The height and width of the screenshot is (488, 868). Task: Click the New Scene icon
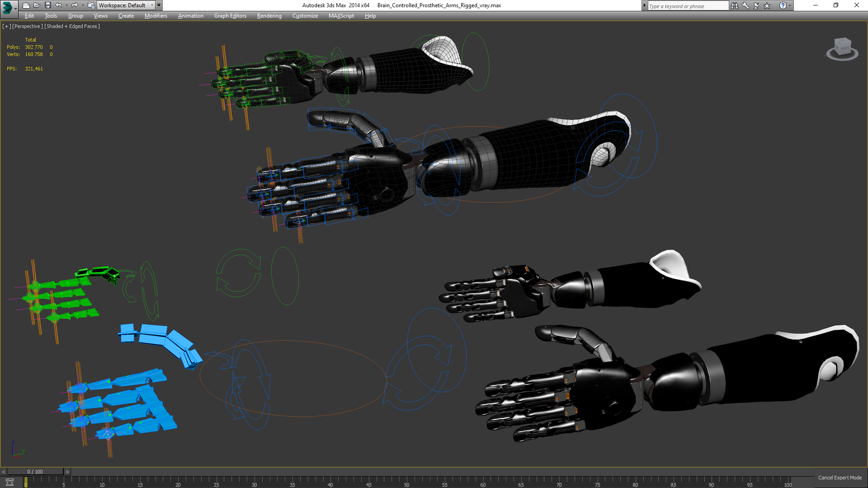tap(26, 5)
